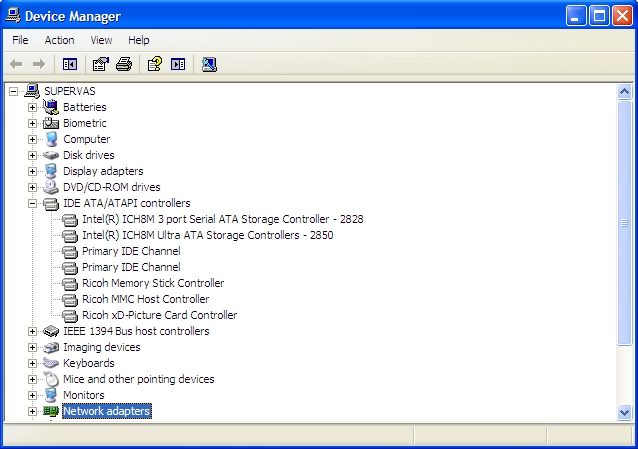Click the Imaging devices category icon
The width and height of the screenshot is (638, 449).
click(51, 347)
